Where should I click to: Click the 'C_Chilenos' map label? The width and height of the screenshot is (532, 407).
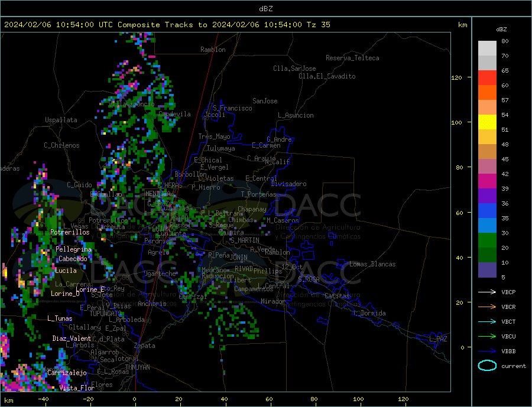61,145
